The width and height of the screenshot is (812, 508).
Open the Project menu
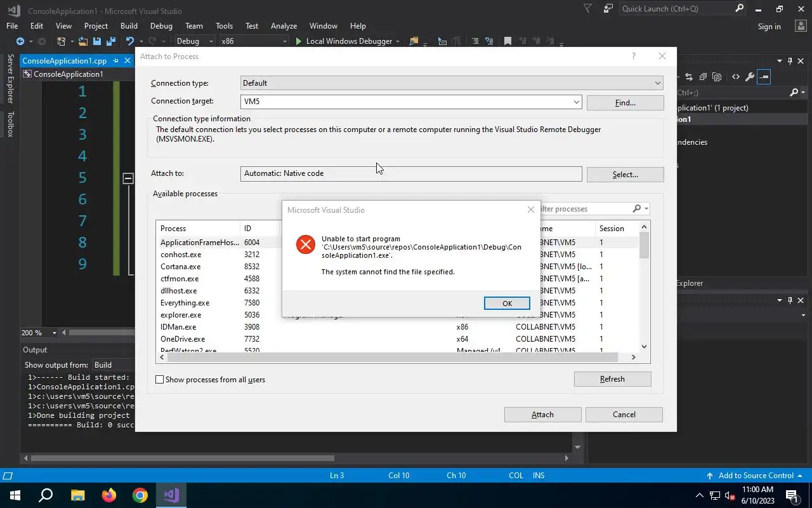[x=96, y=26]
